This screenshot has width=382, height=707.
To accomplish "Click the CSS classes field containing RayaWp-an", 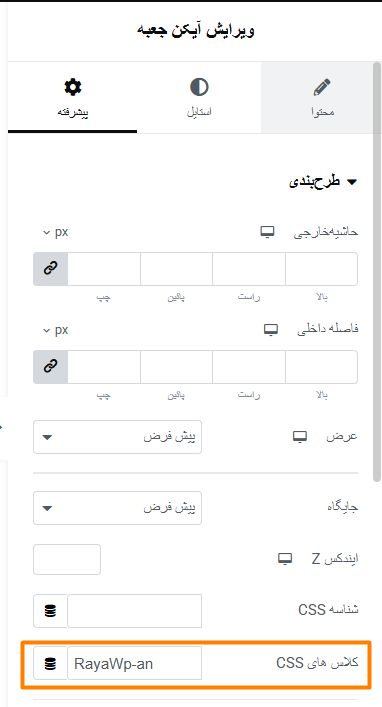I will 134,663.
